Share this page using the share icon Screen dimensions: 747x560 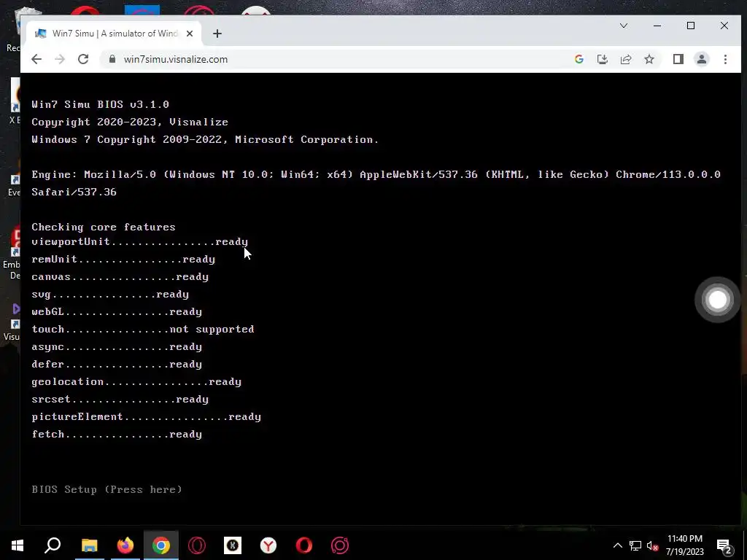pos(625,59)
